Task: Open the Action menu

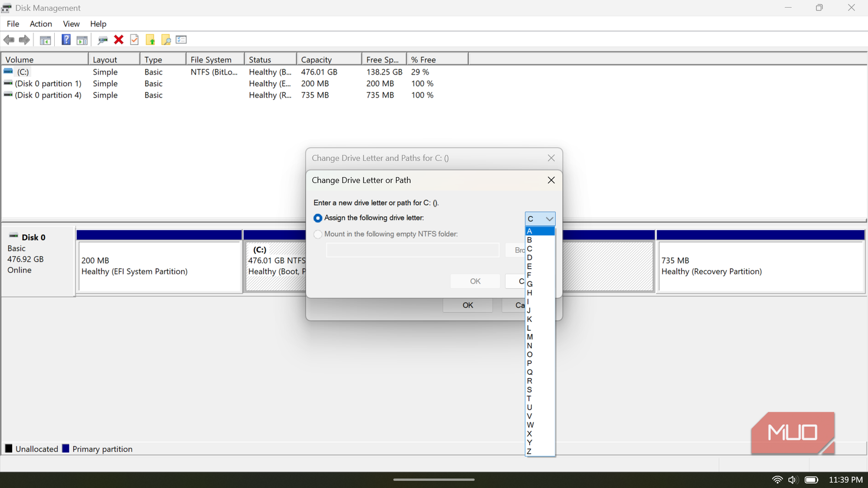Action: [41, 24]
